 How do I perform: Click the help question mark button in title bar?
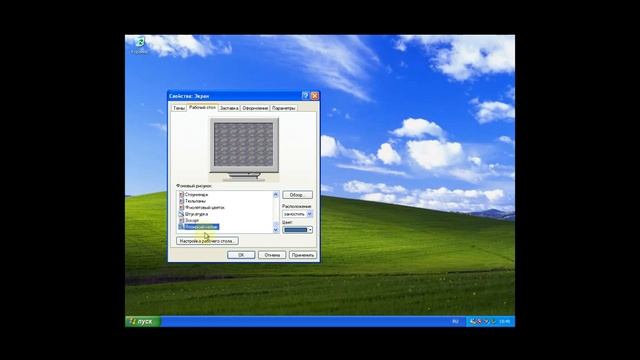pyautogui.click(x=305, y=96)
